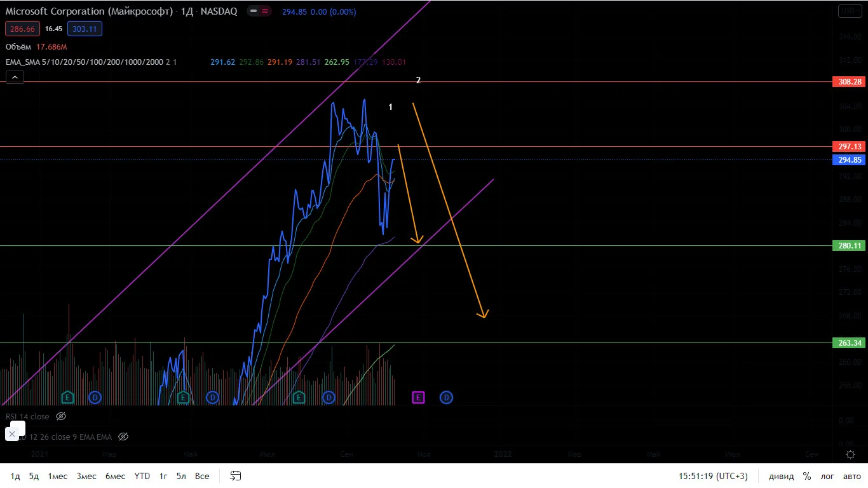
Task: Toggle the лог logarithmic scale
Action: tap(827, 476)
